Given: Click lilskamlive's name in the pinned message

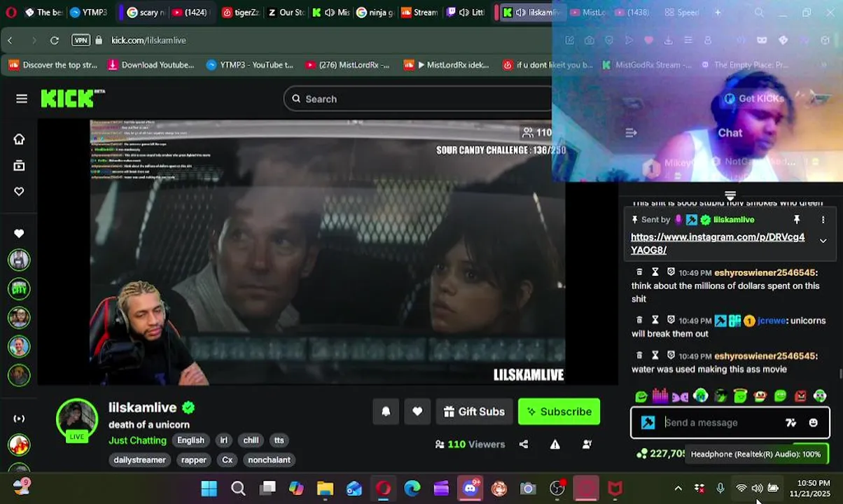Looking at the screenshot, I should click(733, 220).
